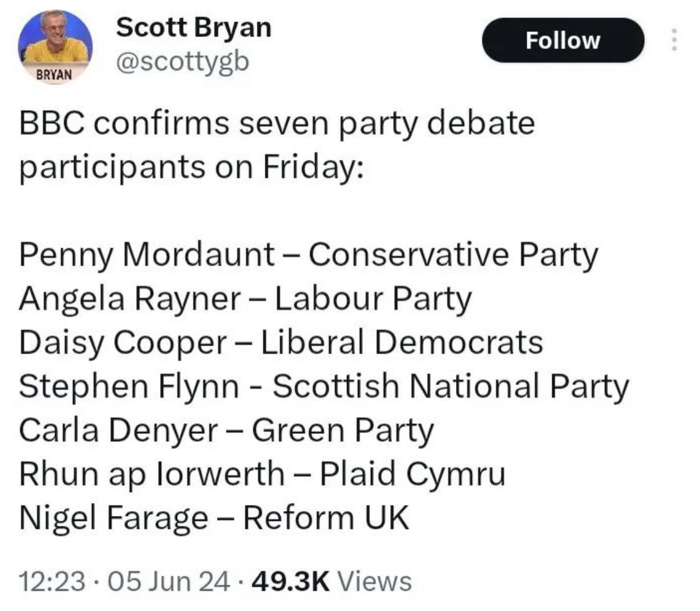Screen dimensions: 700x611
Task: Click the 12:23 timestamp
Action: (51, 580)
